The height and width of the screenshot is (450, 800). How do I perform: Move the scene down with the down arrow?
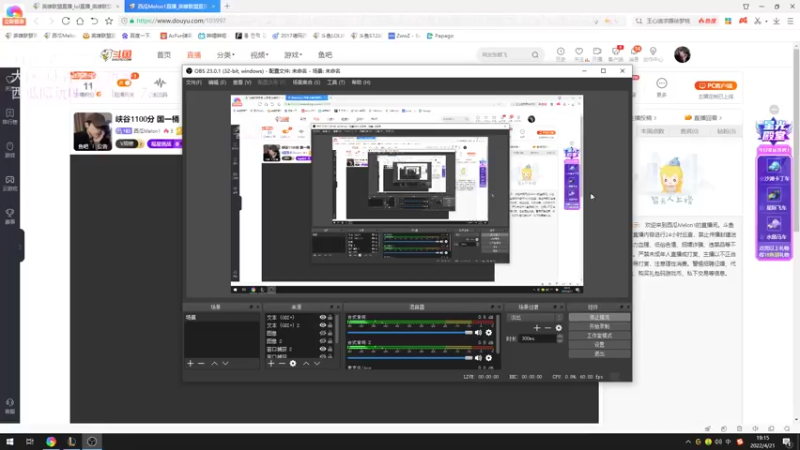(x=225, y=363)
